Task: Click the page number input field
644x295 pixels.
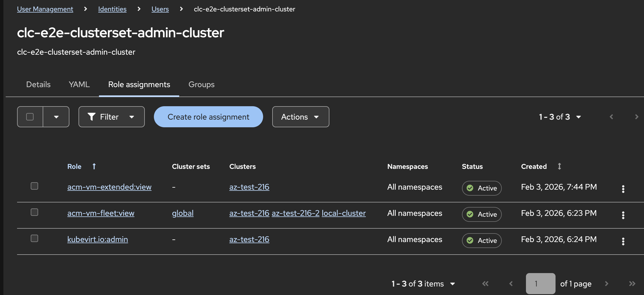Action: [540, 284]
